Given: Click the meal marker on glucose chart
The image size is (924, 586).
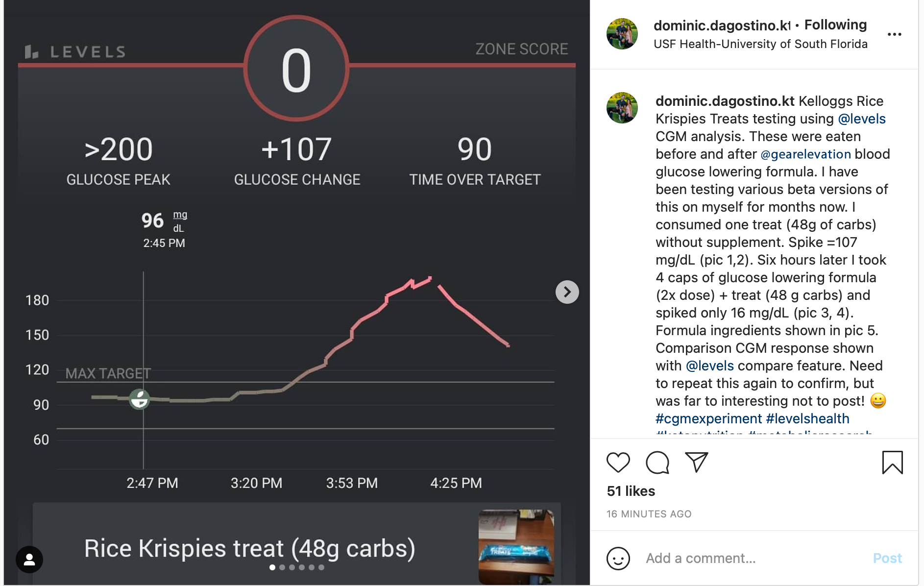Looking at the screenshot, I should [140, 399].
